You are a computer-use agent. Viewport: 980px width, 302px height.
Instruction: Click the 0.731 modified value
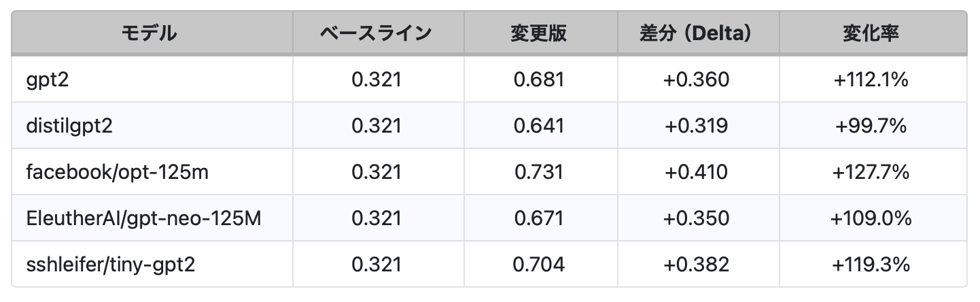pyautogui.click(x=539, y=172)
